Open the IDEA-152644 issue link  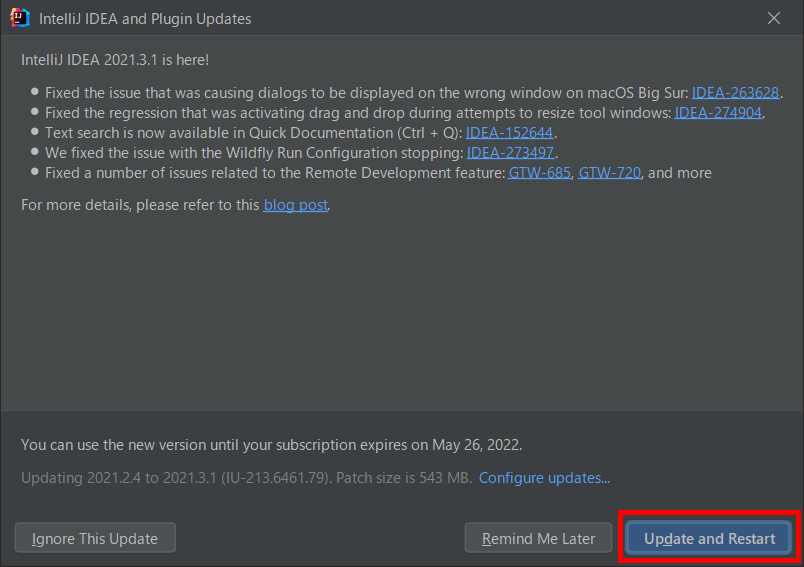509,133
